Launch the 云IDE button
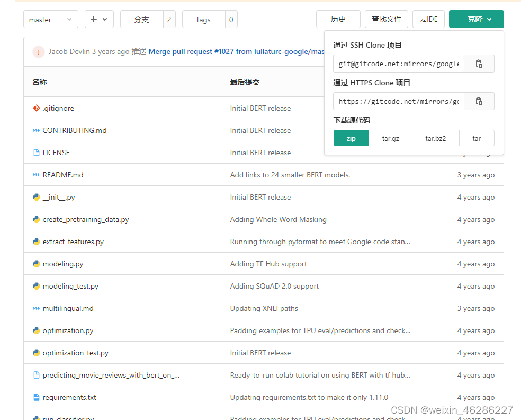521x420 pixels. [428, 19]
